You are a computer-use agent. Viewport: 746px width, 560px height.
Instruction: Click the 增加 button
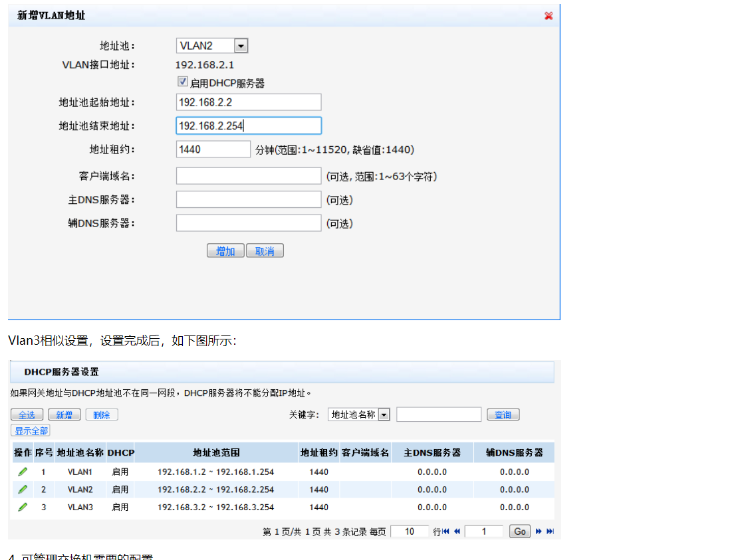[x=225, y=251]
